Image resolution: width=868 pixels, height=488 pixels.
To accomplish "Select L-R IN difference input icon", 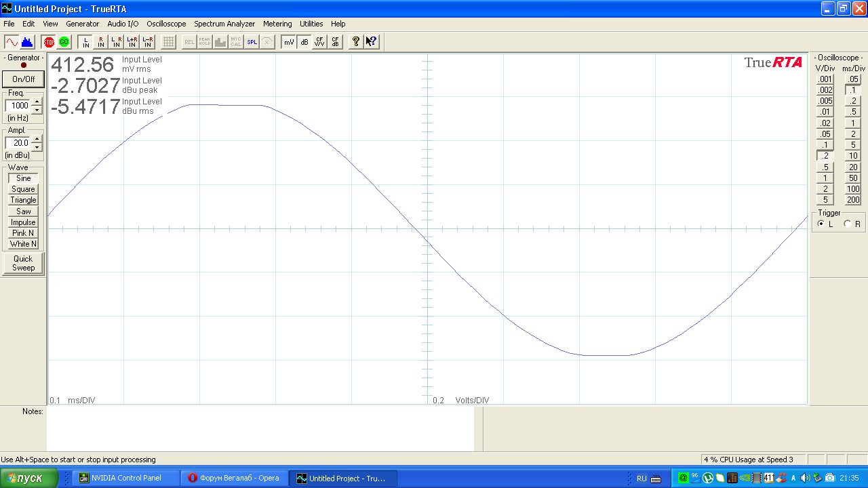I will point(148,42).
